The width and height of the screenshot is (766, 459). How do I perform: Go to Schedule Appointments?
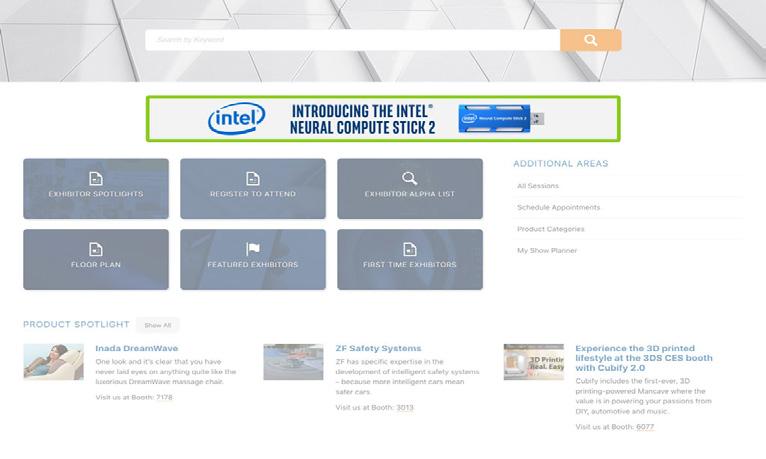pyautogui.click(x=558, y=208)
